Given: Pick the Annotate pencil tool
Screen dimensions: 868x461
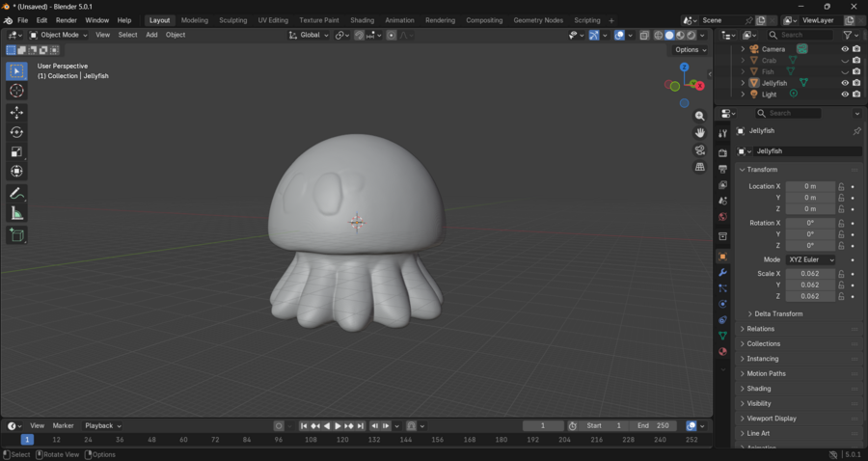Looking at the screenshot, I should tap(16, 194).
